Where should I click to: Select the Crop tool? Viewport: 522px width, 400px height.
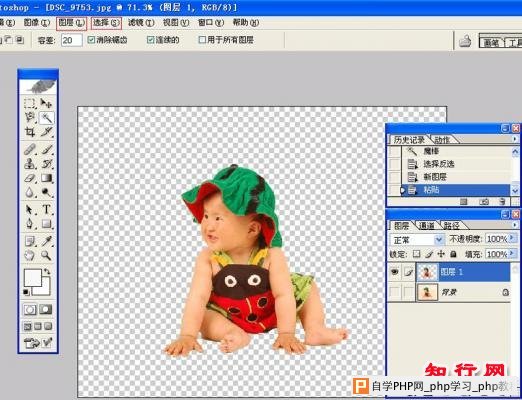coord(30,132)
